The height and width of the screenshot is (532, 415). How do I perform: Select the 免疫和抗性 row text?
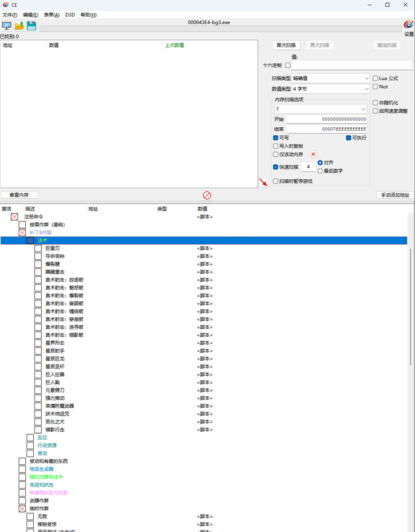coord(42,485)
